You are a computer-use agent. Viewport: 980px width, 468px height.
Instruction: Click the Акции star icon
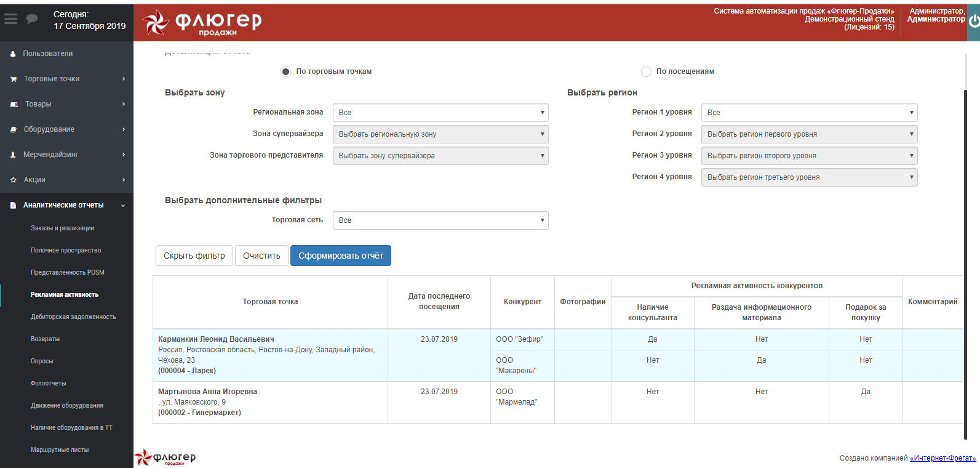pyautogui.click(x=14, y=180)
